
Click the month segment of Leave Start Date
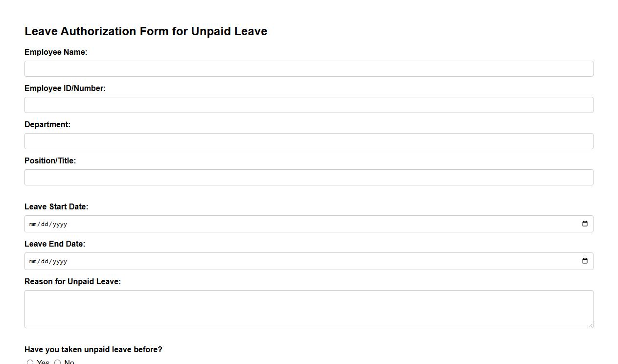pyautogui.click(x=33, y=224)
